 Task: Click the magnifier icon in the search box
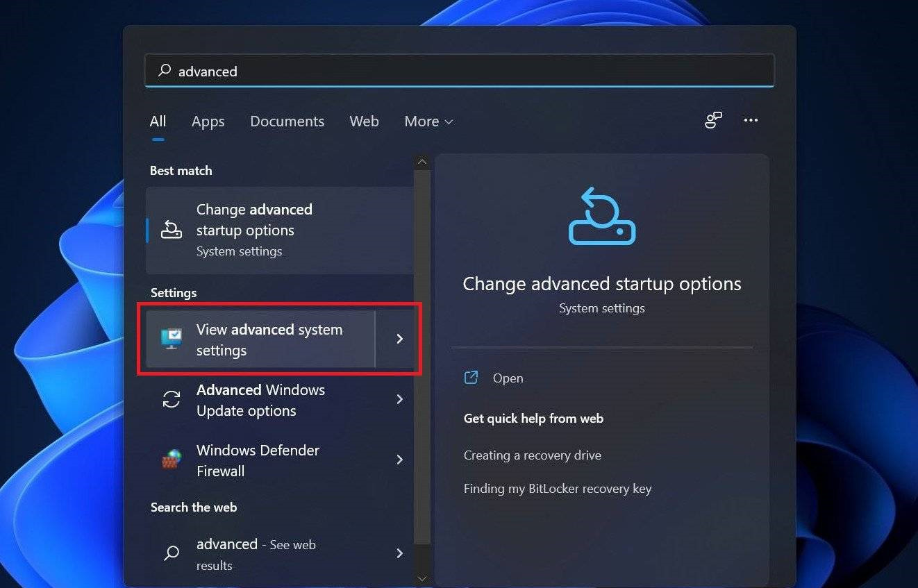164,70
